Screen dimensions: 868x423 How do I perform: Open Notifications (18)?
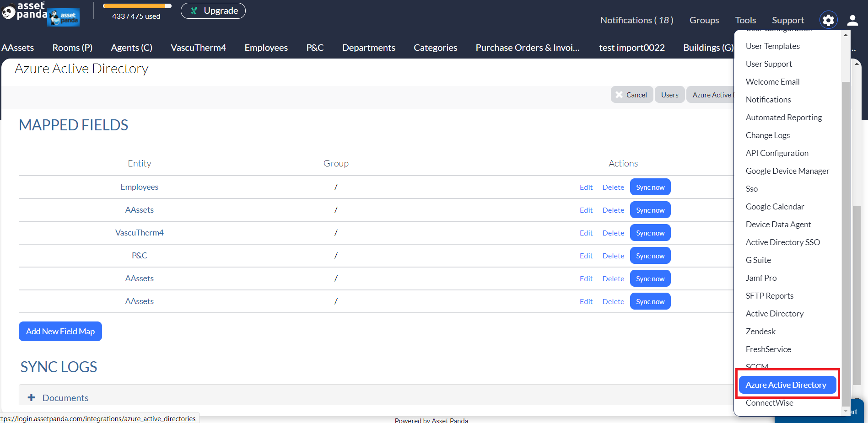(636, 20)
